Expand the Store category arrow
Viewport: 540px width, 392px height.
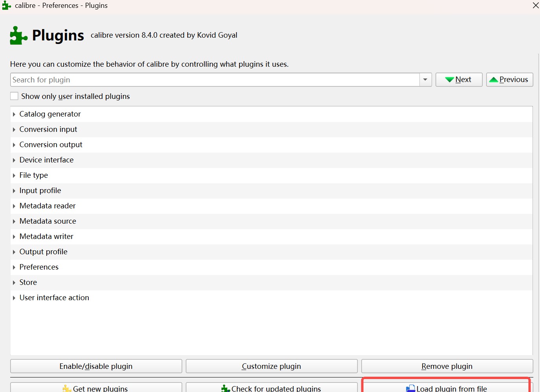point(14,283)
